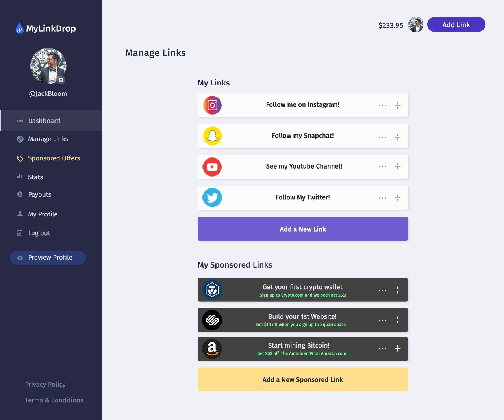Click the MyLinkDrop droplet logo icon
Image resolution: width=504 pixels, height=420 pixels.
tap(19, 28)
